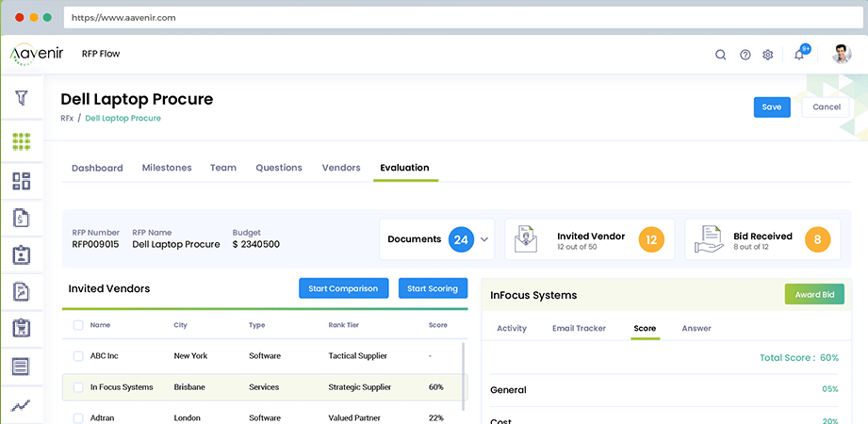This screenshot has height=424, width=868.
Task: Open the Email Tracker tab
Action: click(579, 328)
